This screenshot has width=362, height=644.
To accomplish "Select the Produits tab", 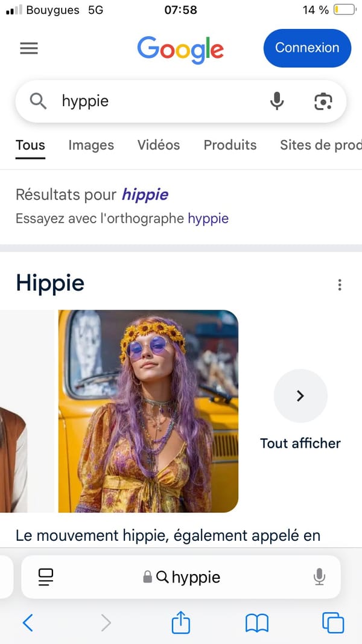I will (x=230, y=145).
